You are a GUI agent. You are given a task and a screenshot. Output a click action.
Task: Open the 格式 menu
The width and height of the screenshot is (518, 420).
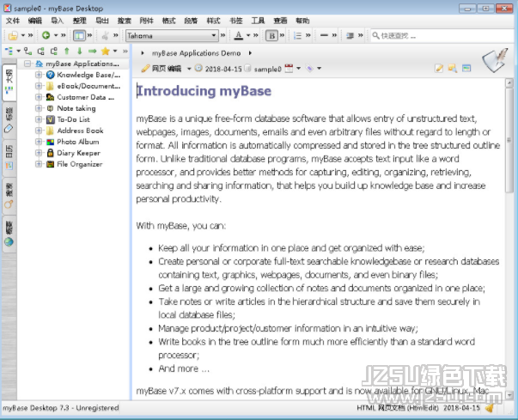click(x=168, y=21)
